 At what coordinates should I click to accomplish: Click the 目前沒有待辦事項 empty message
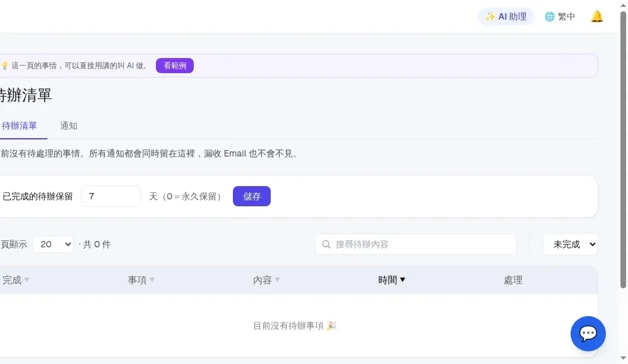[294, 326]
